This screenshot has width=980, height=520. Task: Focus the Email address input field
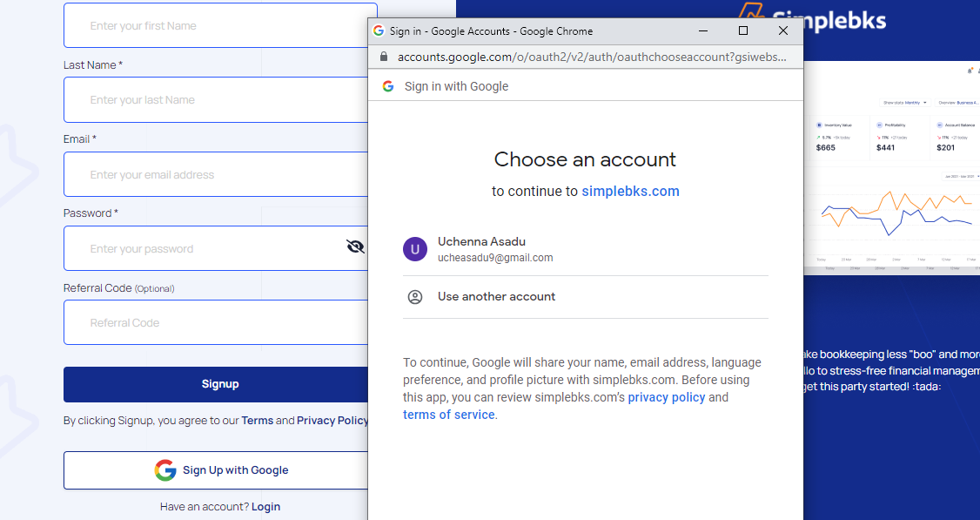(220, 174)
